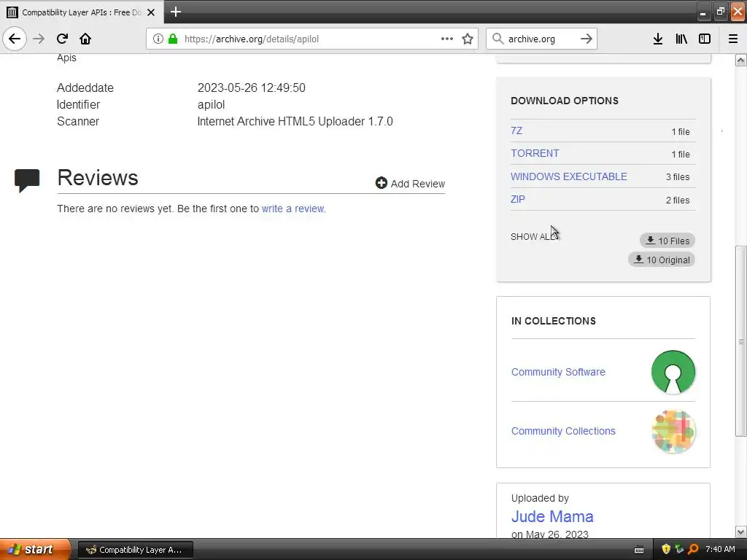The image size is (747, 560).
Task: Open a new browser tab
Action: (175, 12)
